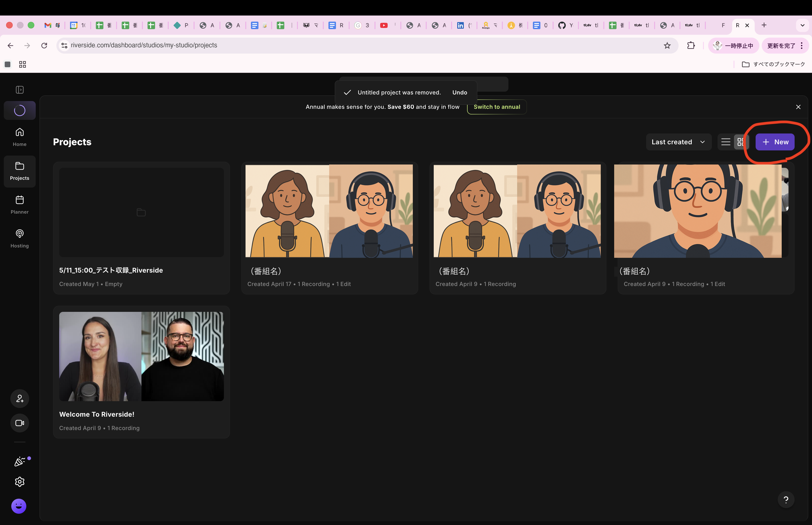The image size is (812, 525).
Task: Click Undo in the removal toast
Action: coord(460,92)
